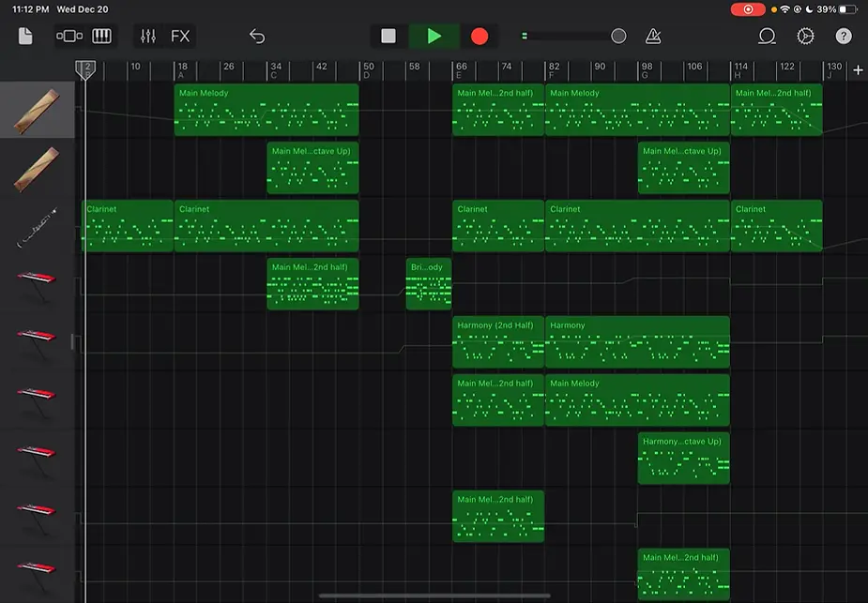
Task: Select the Bri...ody region
Action: click(429, 284)
